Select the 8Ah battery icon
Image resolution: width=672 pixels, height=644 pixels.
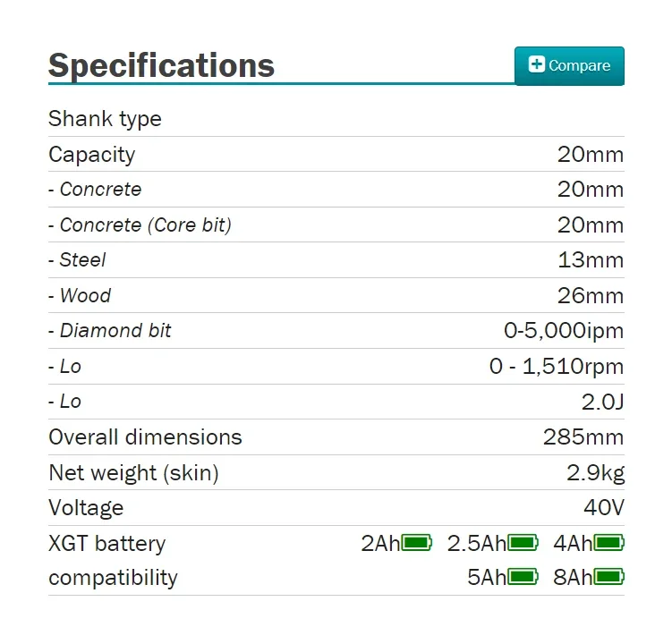pyautogui.click(x=608, y=577)
